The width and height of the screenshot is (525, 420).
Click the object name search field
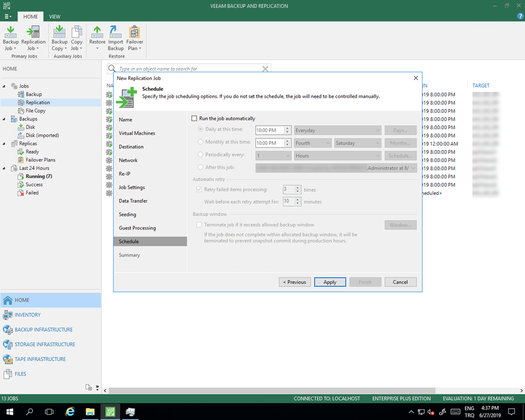pos(190,69)
